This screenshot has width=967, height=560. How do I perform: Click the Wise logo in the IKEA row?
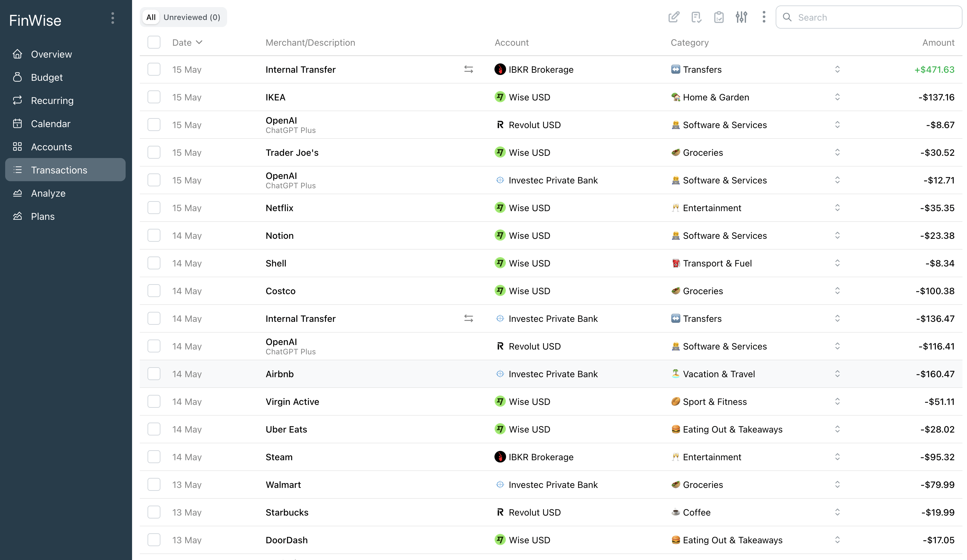pos(500,97)
